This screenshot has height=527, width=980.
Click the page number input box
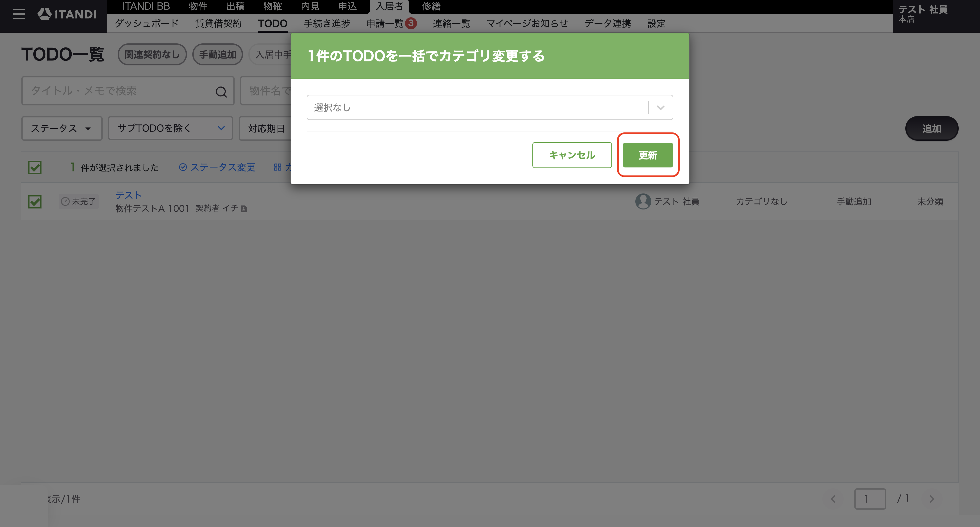(870, 499)
